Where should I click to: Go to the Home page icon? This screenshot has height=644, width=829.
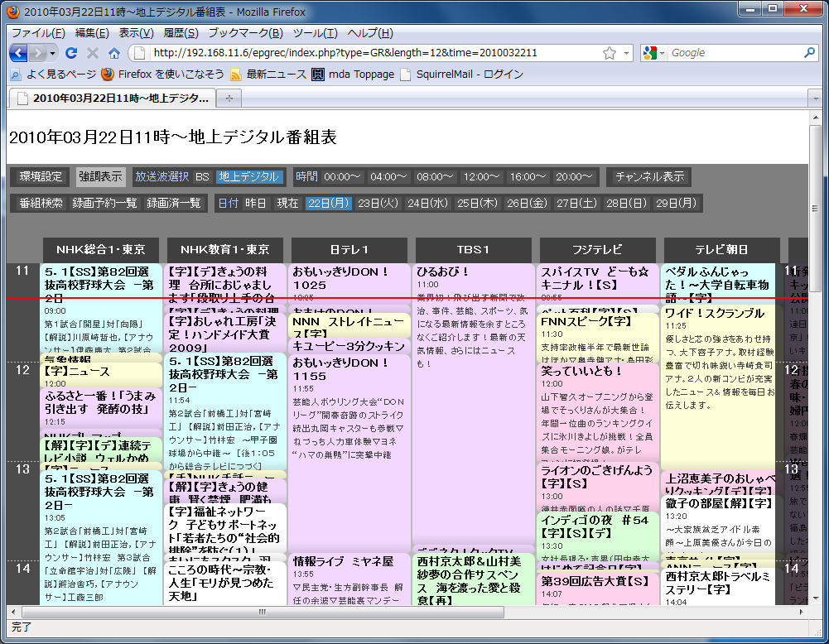[x=114, y=53]
